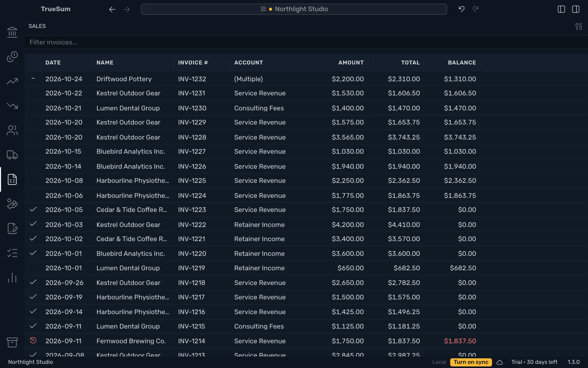Sort by the BALANCE column header
Image resolution: width=588 pixels, height=368 pixels.
(x=462, y=62)
